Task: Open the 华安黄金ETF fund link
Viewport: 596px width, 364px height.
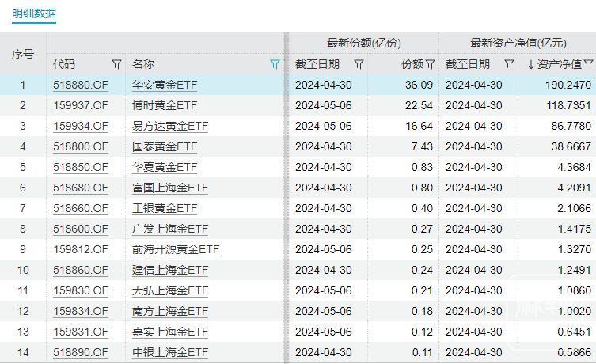Action: pyautogui.click(x=165, y=85)
